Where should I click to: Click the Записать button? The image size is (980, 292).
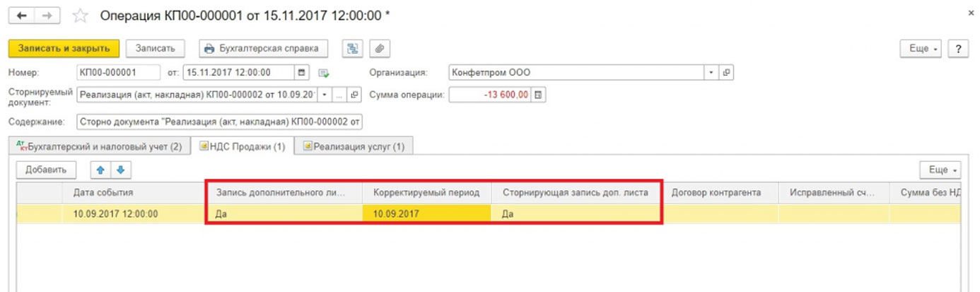[x=155, y=48]
